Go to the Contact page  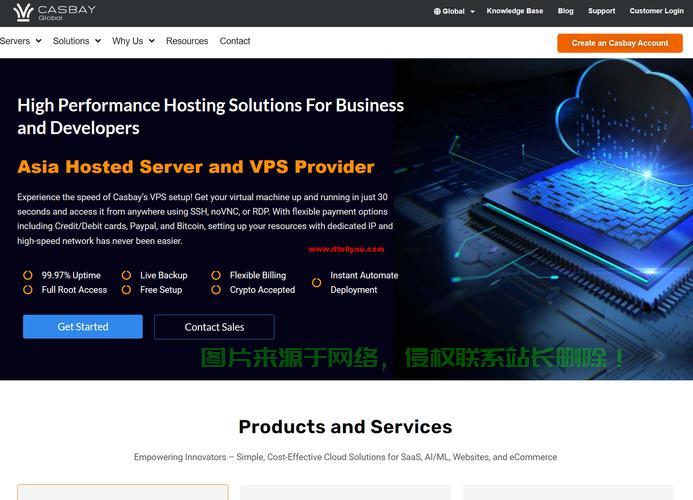click(x=235, y=41)
